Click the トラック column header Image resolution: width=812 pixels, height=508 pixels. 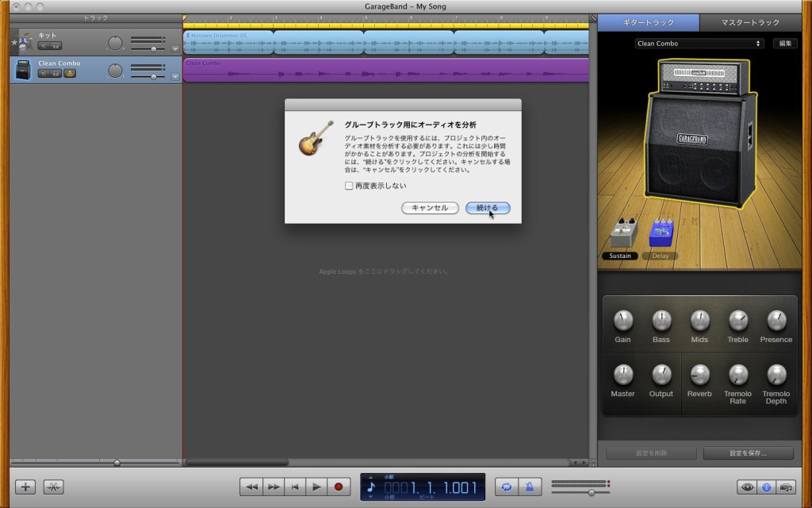click(96, 18)
